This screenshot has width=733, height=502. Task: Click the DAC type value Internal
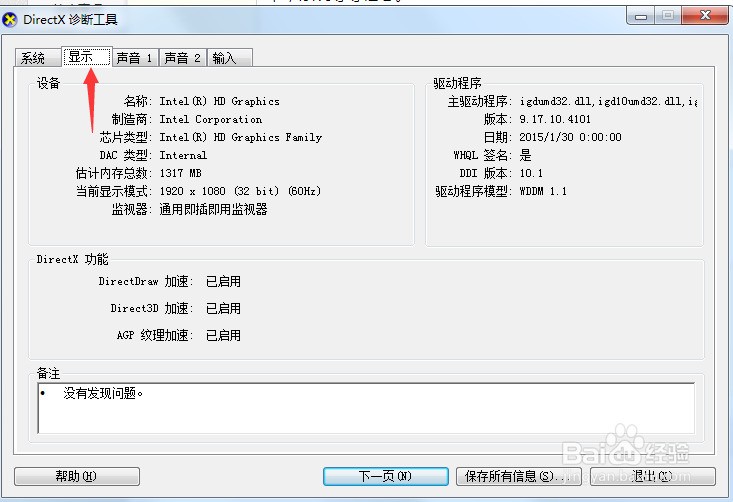click(x=183, y=155)
